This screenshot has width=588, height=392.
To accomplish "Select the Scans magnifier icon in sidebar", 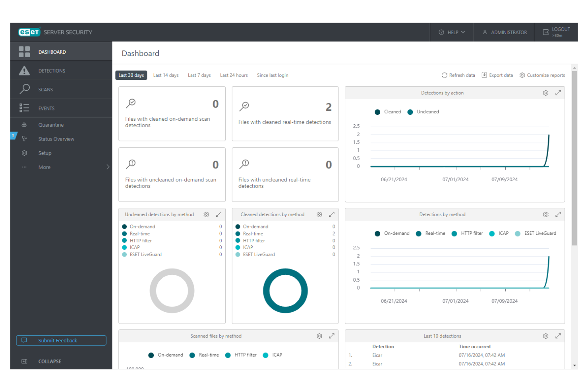I will click(24, 89).
